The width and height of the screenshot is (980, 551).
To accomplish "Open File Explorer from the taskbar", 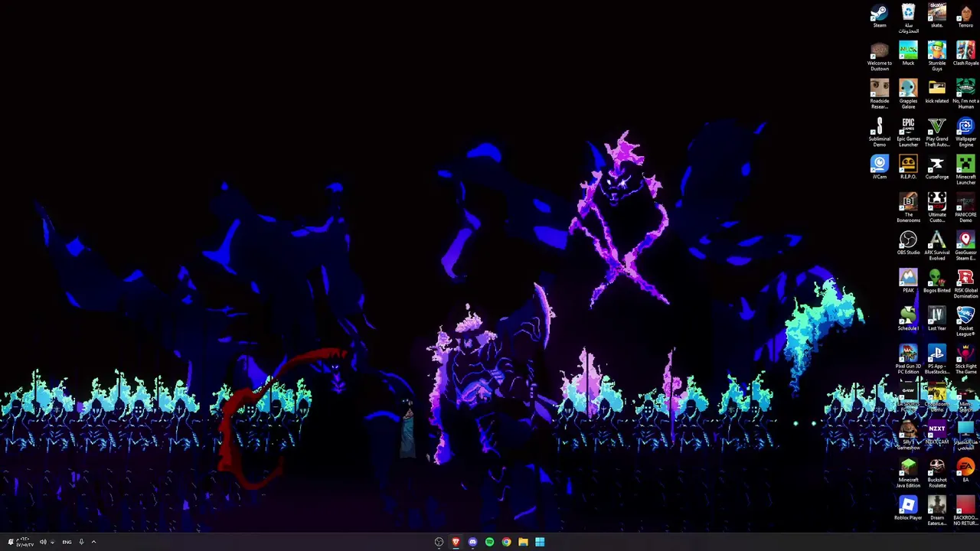I will tap(523, 542).
